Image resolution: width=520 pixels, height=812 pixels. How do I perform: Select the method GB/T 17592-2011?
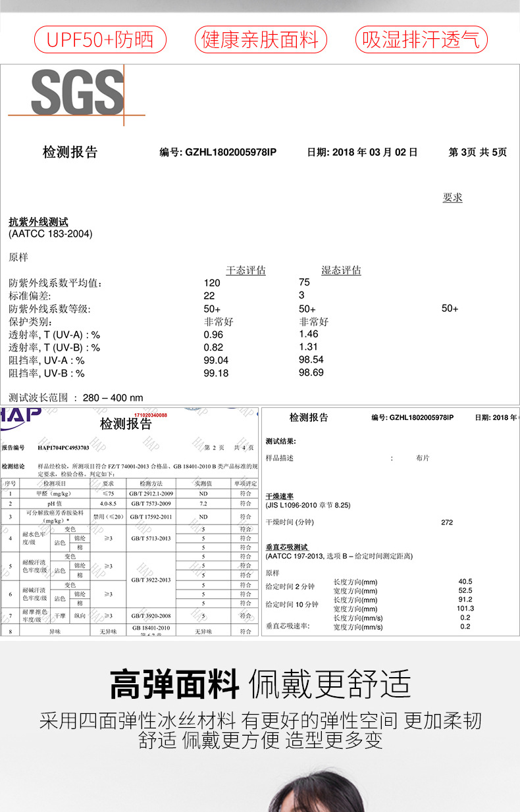tap(151, 517)
